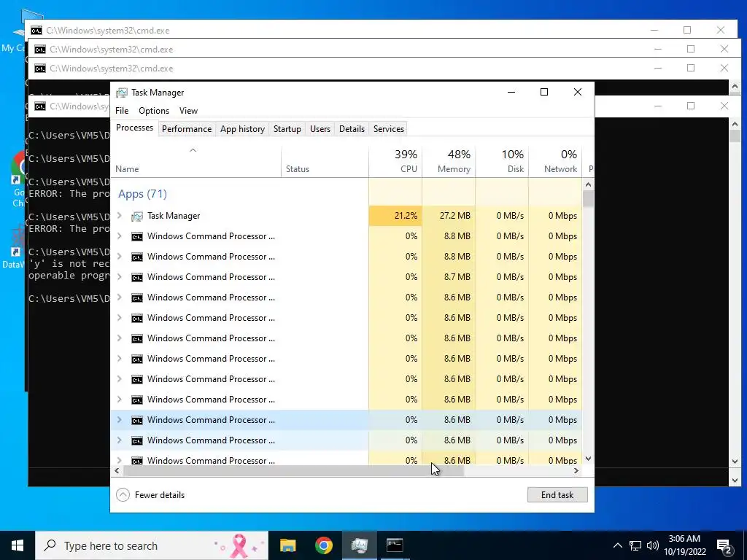Click Task Manager's process list scroll down arrow
Screen dimensions: 747x560
[x=589, y=459]
